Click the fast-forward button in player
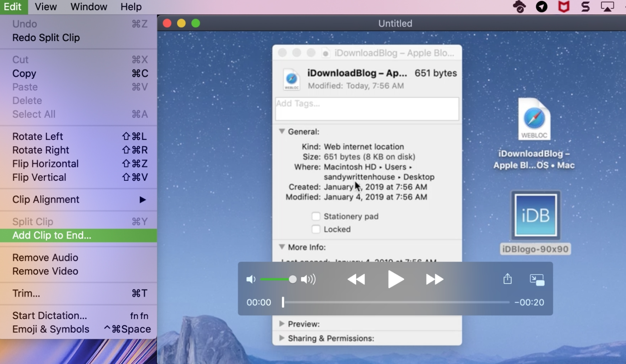 coord(433,279)
